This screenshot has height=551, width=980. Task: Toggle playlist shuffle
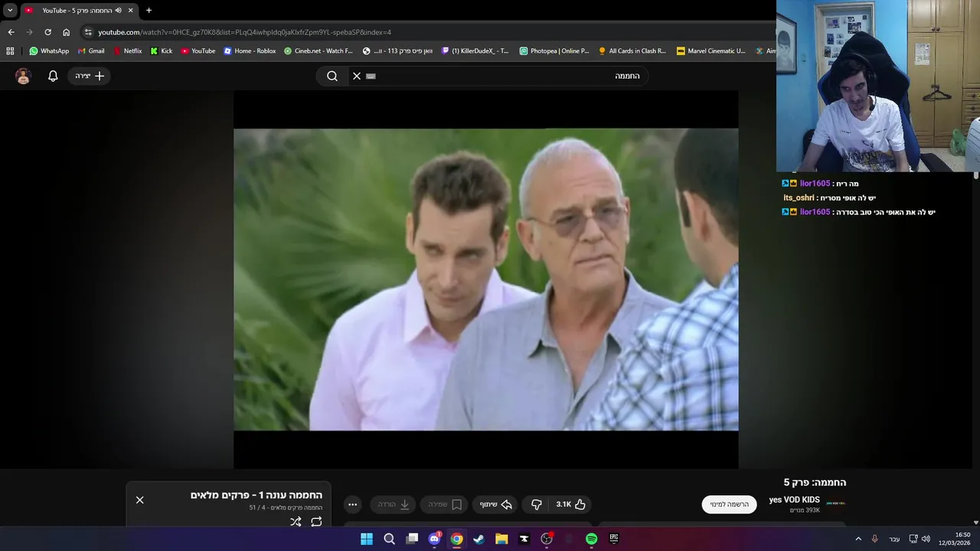click(296, 521)
